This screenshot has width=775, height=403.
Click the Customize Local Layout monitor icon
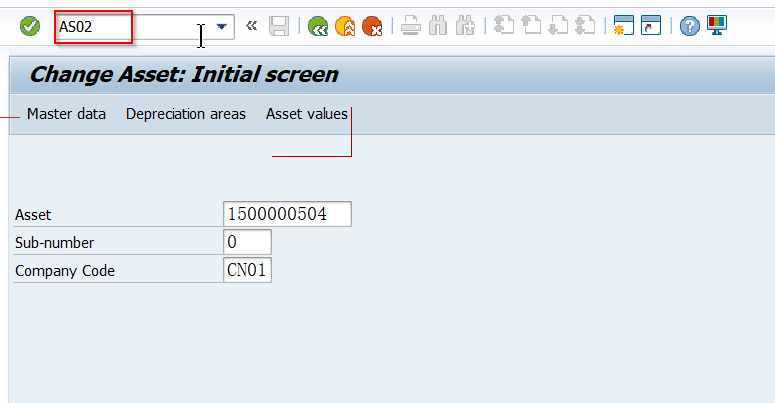coord(717,27)
